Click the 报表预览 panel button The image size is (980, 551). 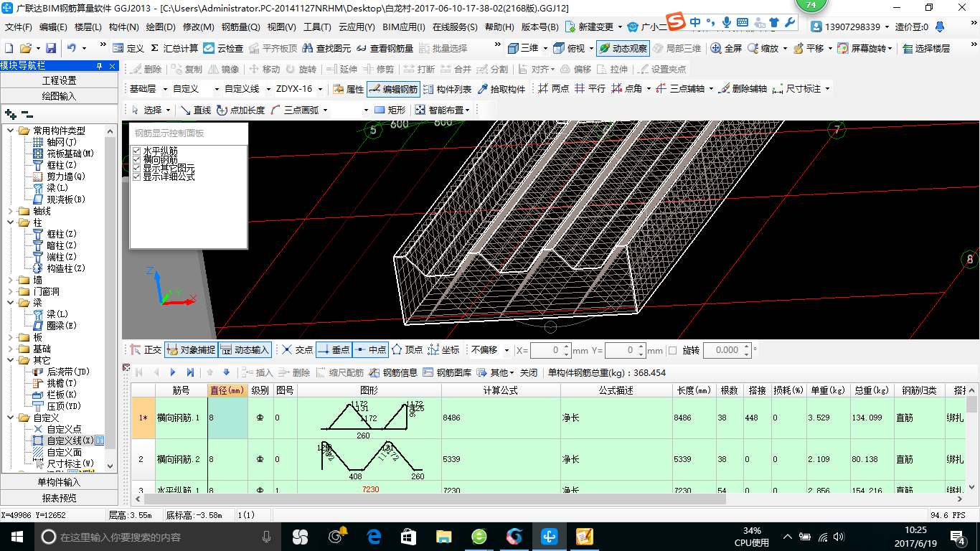pos(59,498)
